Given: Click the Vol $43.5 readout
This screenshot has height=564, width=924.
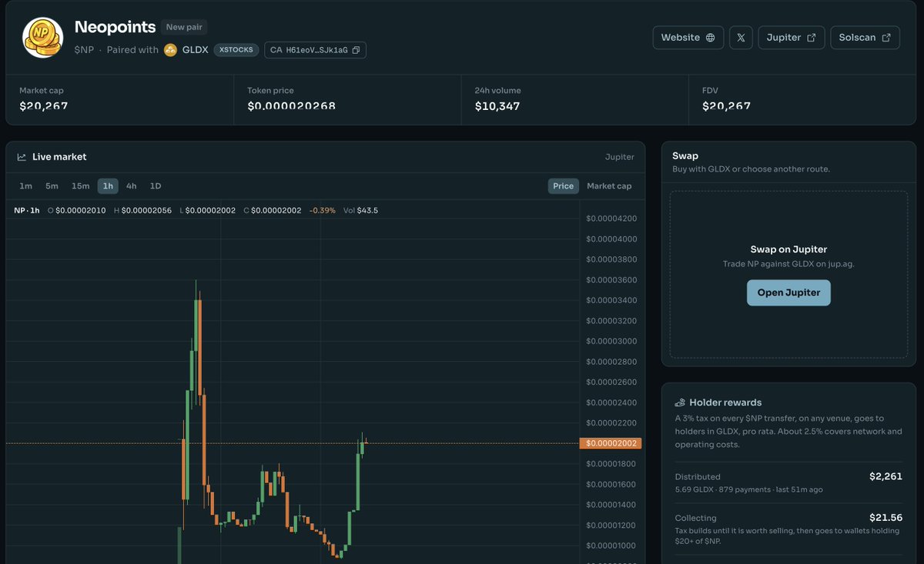Looking at the screenshot, I should pos(360,210).
